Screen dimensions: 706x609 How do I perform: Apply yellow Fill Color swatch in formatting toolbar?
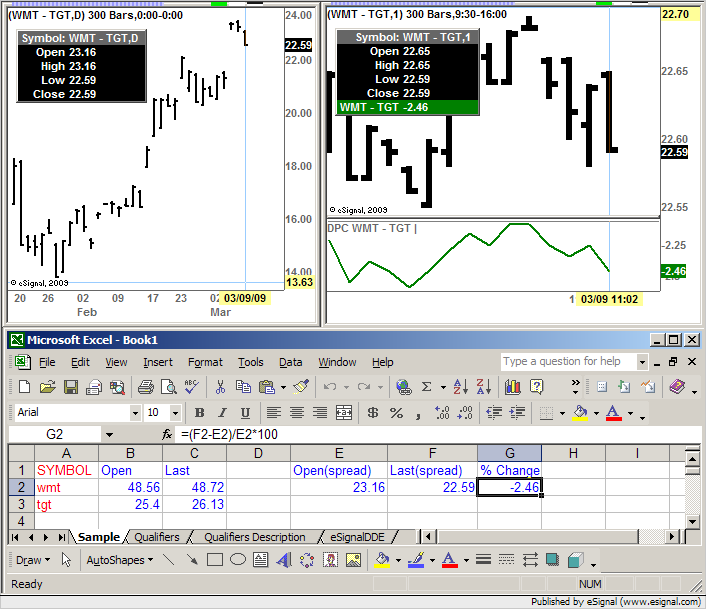coord(580,413)
